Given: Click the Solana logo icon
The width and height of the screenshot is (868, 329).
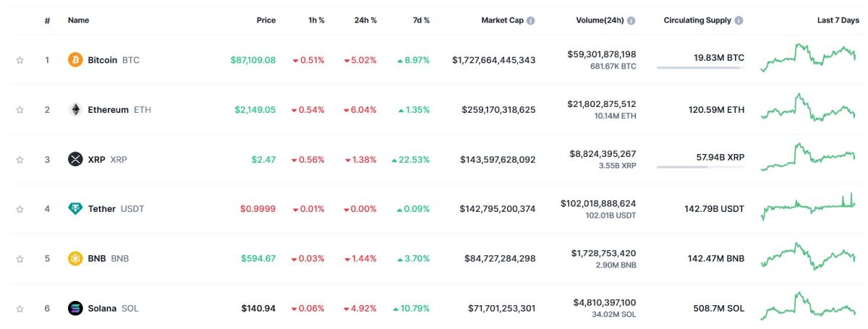Looking at the screenshot, I should click(75, 308).
